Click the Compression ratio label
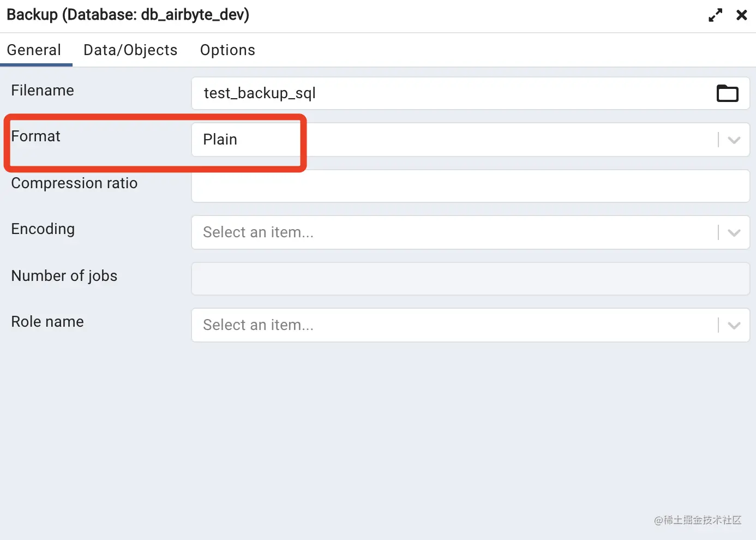 (74, 183)
